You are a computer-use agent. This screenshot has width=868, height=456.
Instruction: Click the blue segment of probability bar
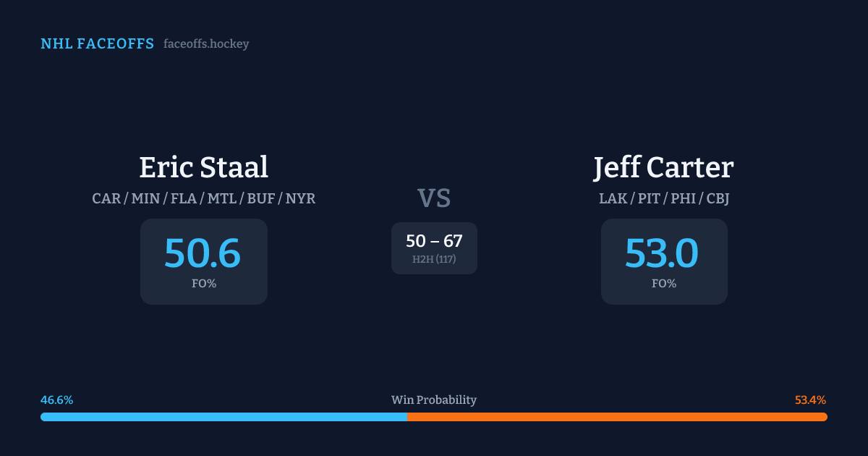[224, 417]
